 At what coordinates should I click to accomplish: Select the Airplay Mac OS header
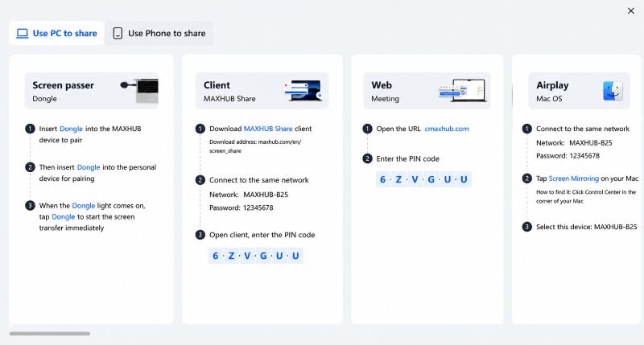(x=579, y=91)
